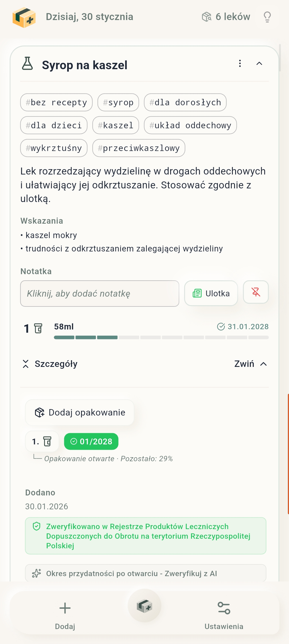
Task: Select the flask icon next to Syrop na kaszel
Action: [28, 64]
